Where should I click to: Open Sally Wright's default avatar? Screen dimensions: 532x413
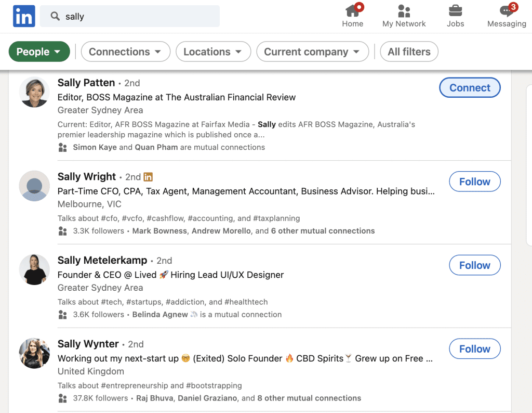point(34,186)
